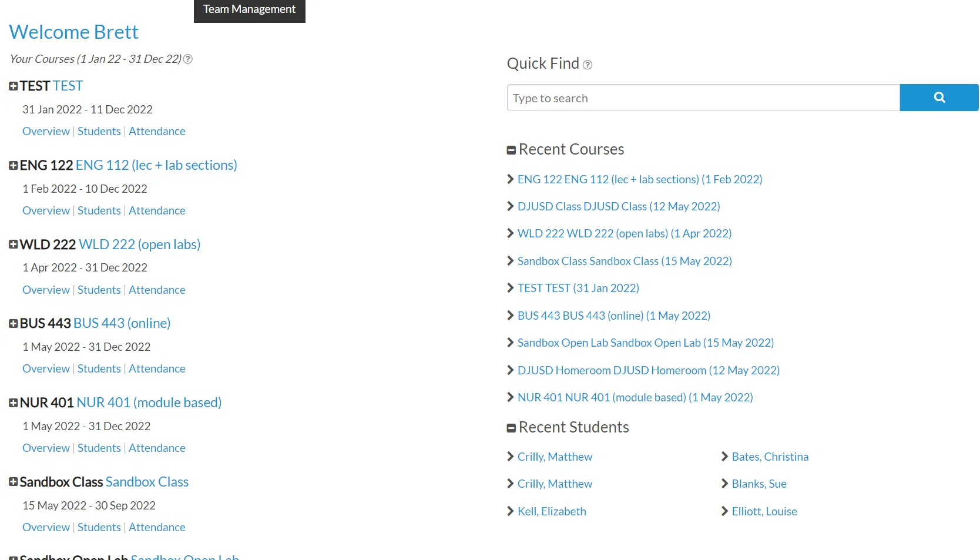980x560 pixels.
Task: Open the Team Management tab
Action: (x=249, y=10)
